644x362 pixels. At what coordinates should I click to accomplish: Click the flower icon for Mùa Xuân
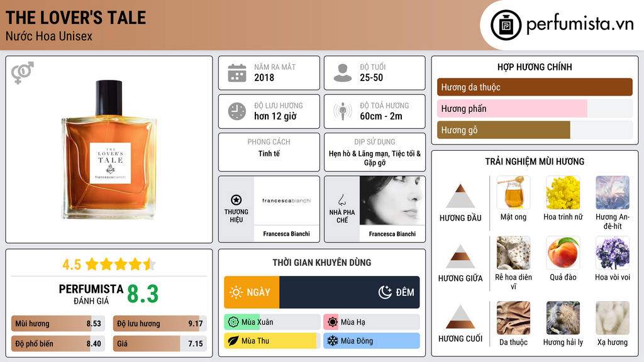pos(233,322)
